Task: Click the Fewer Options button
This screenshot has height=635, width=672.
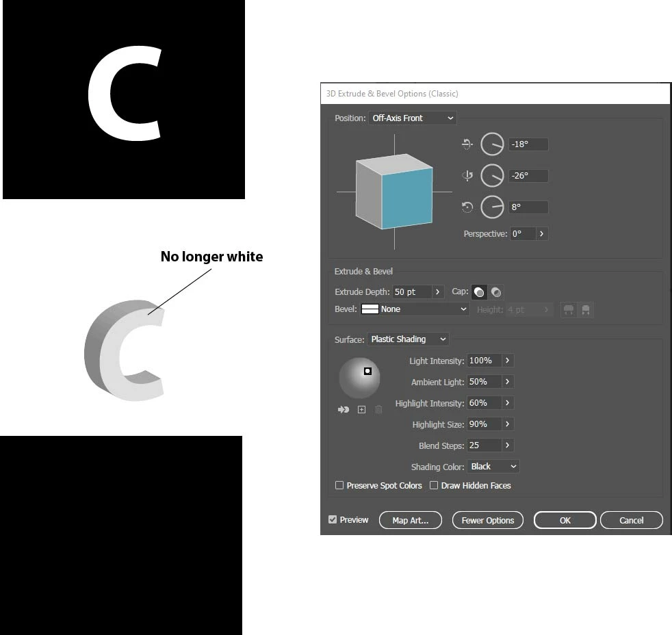Action: pyautogui.click(x=488, y=520)
